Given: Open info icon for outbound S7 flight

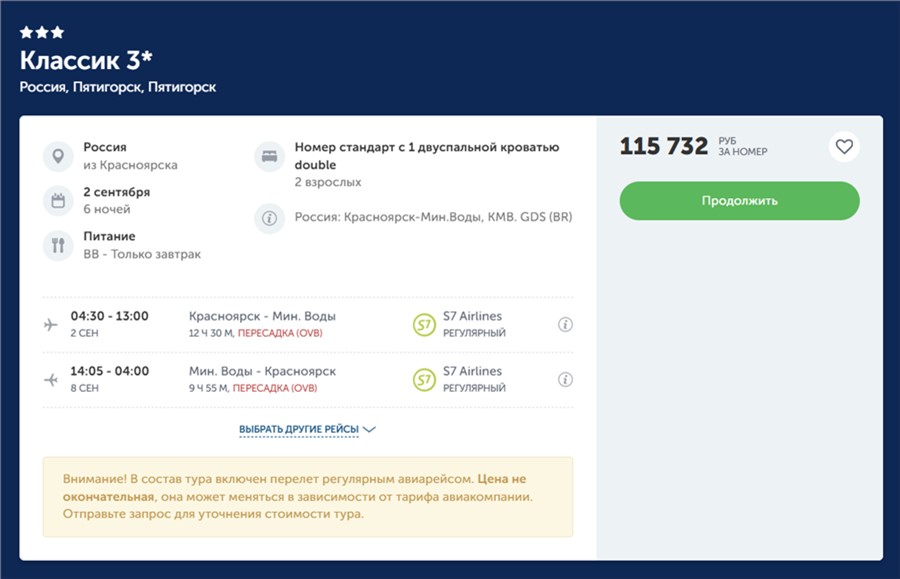Looking at the screenshot, I should [565, 324].
